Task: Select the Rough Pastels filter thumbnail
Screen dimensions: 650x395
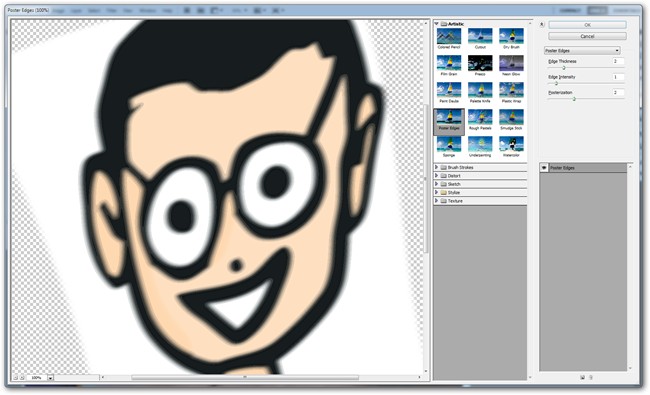Action: pos(480,117)
